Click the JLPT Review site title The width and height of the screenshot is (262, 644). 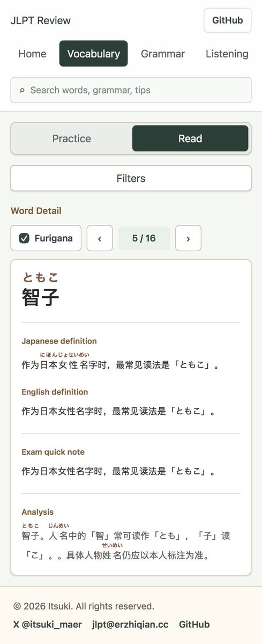click(41, 21)
